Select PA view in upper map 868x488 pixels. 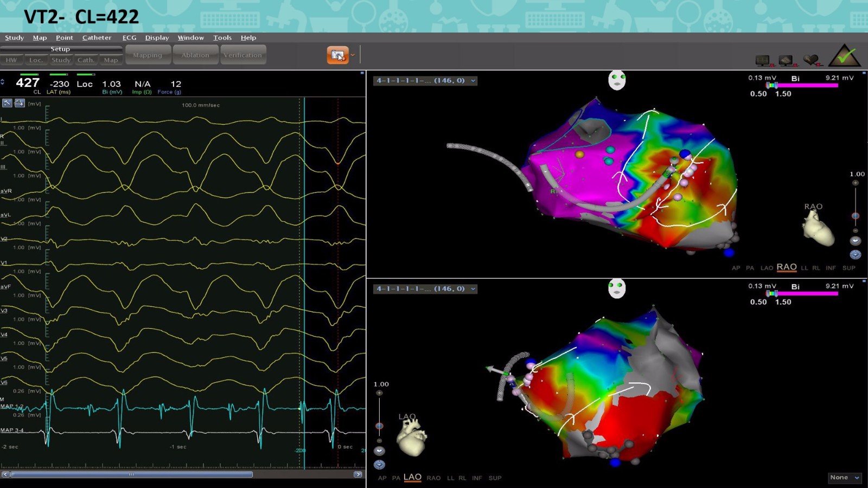[x=750, y=268]
